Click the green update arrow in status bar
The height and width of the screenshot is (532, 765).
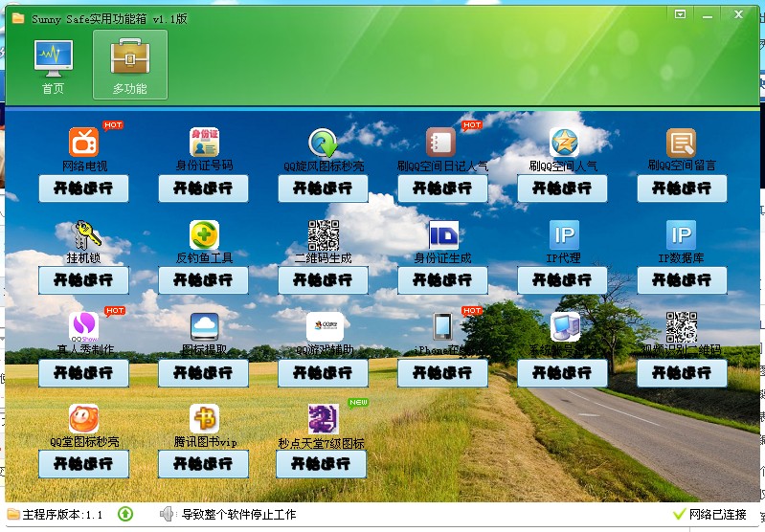pos(125,514)
